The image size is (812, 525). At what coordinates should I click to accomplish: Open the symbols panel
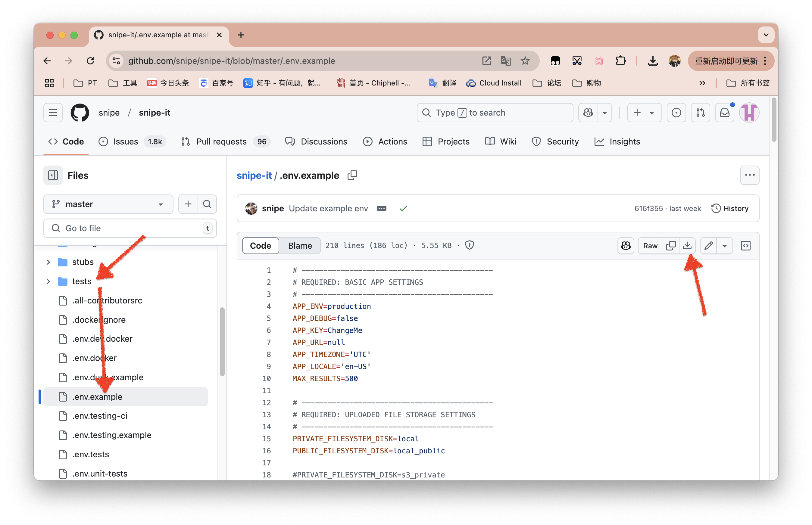tap(745, 245)
